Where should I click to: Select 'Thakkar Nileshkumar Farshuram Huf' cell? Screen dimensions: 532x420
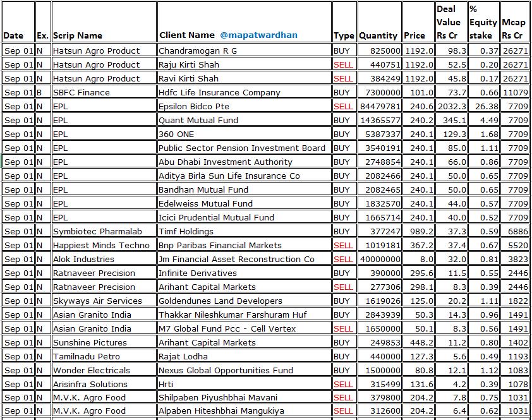click(x=245, y=315)
